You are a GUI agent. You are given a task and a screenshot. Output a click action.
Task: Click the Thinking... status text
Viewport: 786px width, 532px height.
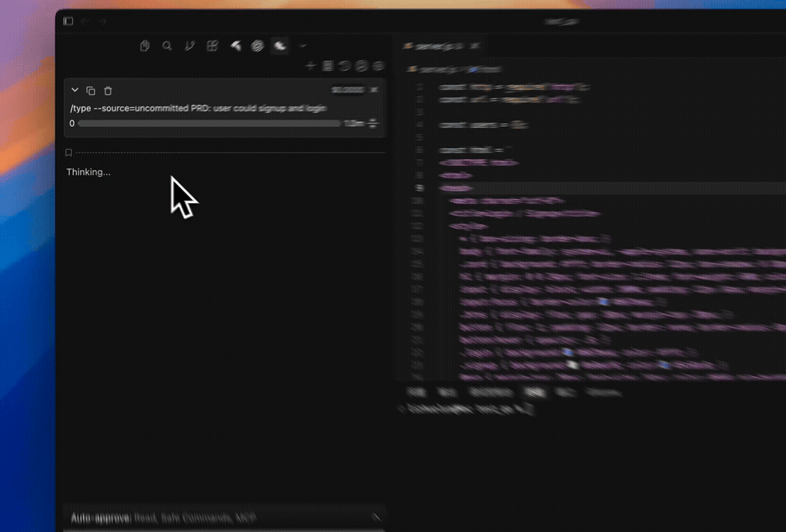coord(88,172)
